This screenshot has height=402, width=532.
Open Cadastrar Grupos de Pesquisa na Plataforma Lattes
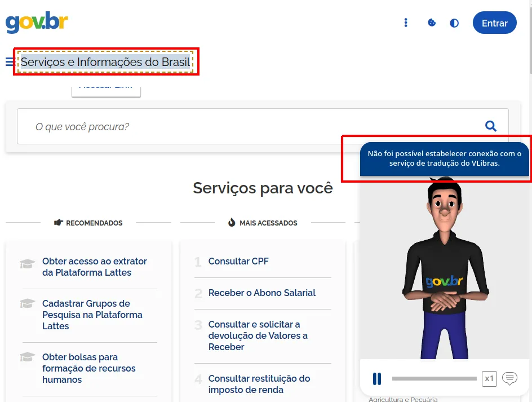(x=92, y=315)
